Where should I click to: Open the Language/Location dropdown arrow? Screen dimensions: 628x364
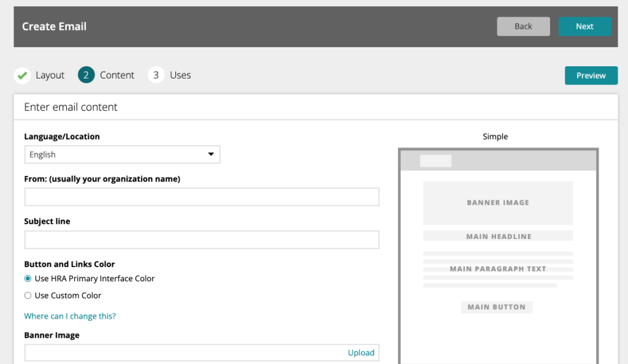click(211, 154)
